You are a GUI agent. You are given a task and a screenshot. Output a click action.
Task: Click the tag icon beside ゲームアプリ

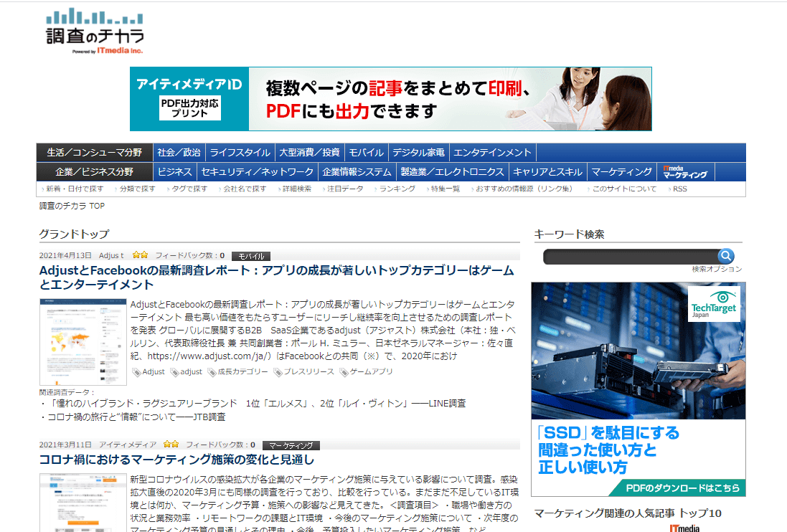(x=344, y=372)
